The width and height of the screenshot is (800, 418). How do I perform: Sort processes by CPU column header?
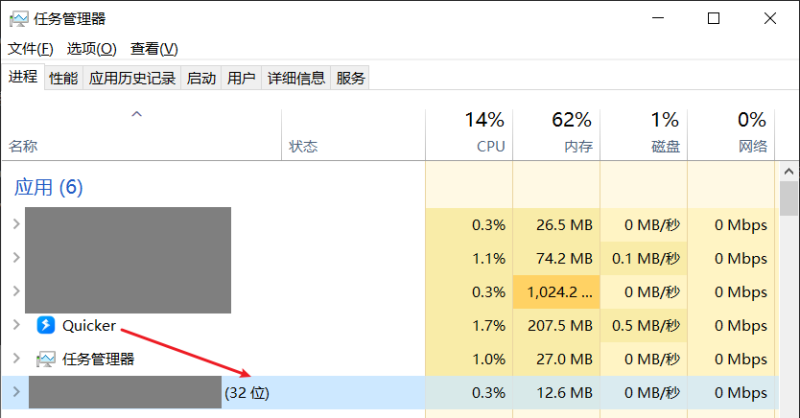click(x=490, y=146)
